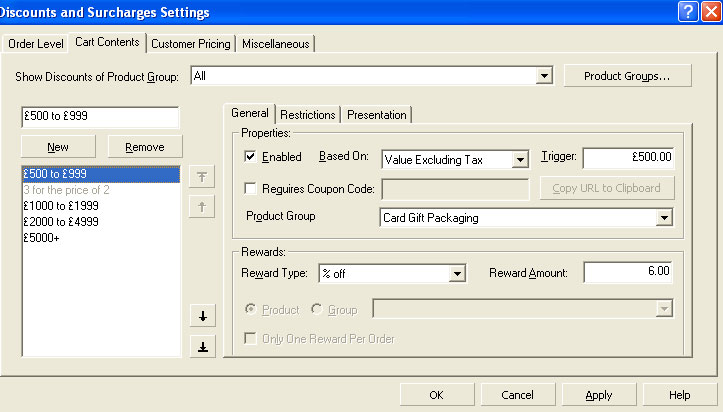Open the Reward Type dropdown

[x=457, y=273]
